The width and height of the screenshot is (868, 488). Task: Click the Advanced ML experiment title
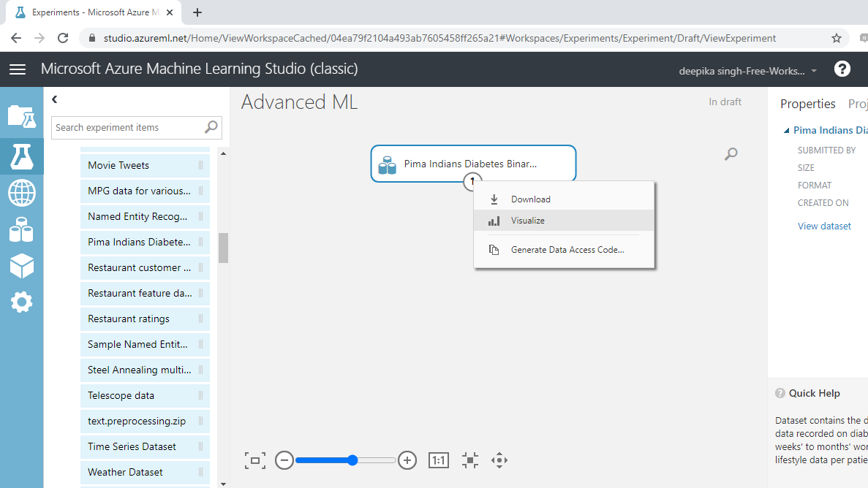tap(300, 102)
